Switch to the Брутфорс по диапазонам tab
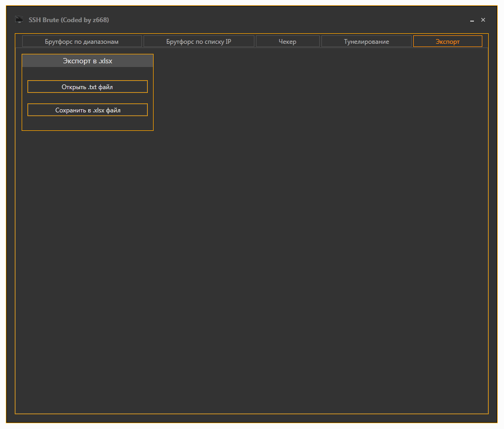The image size is (504, 429). point(82,42)
